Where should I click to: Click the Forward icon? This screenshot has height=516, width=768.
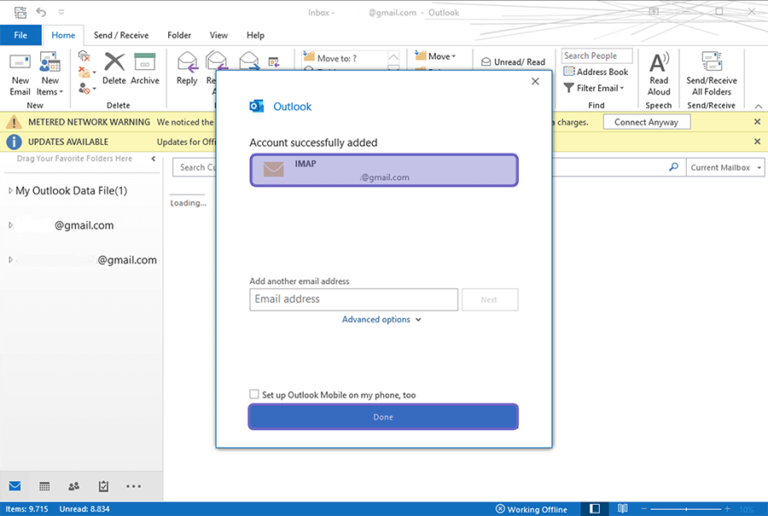[x=249, y=61]
